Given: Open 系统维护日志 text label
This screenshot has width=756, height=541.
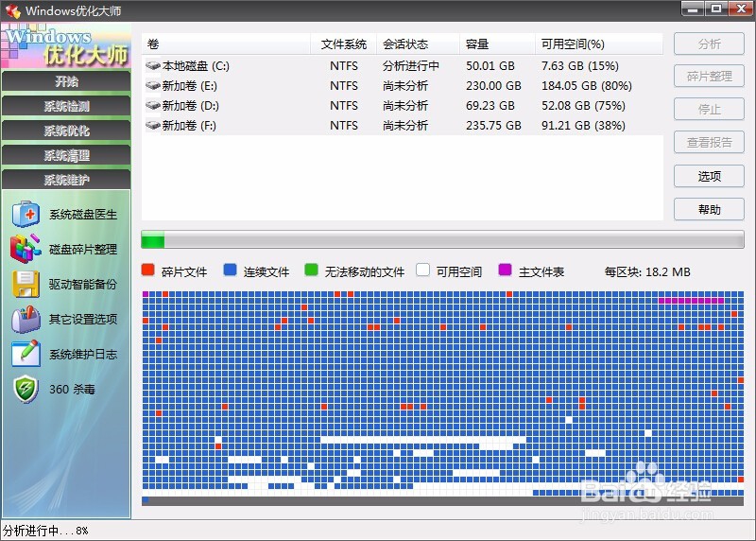Looking at the screenshot, I should click(83, 354).
